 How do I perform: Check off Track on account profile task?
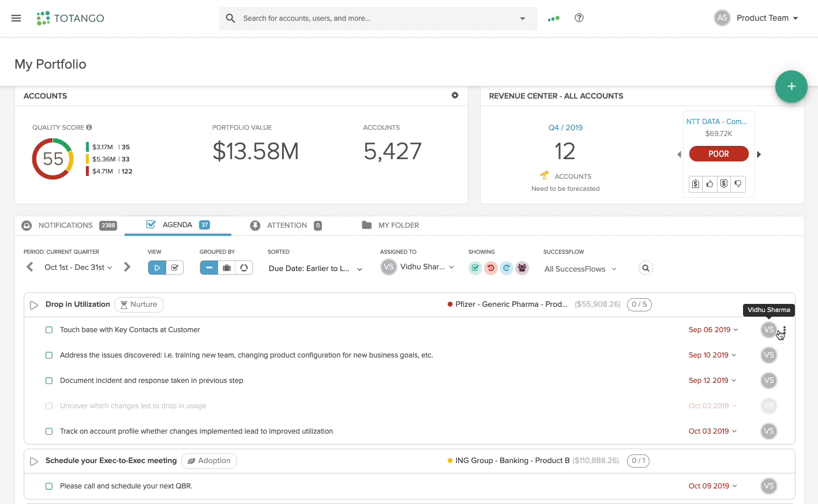49,431
